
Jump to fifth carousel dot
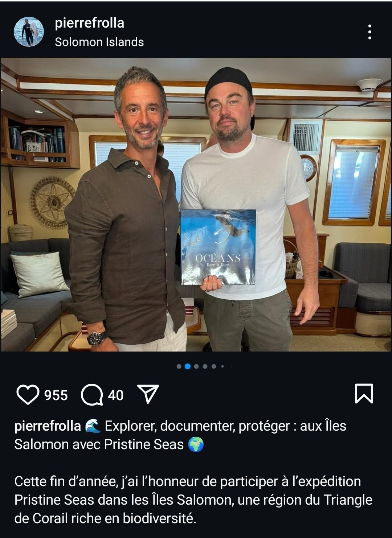click(x=214, y=366)
